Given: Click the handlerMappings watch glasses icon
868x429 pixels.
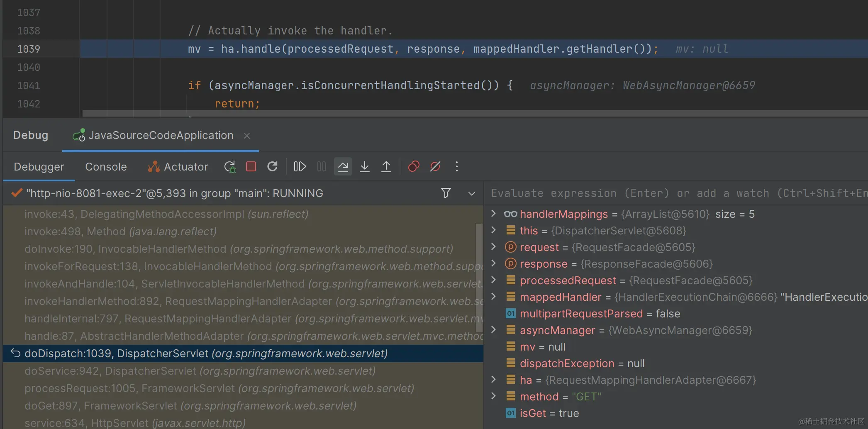Looking at the screenshot, I should [510, 214].
